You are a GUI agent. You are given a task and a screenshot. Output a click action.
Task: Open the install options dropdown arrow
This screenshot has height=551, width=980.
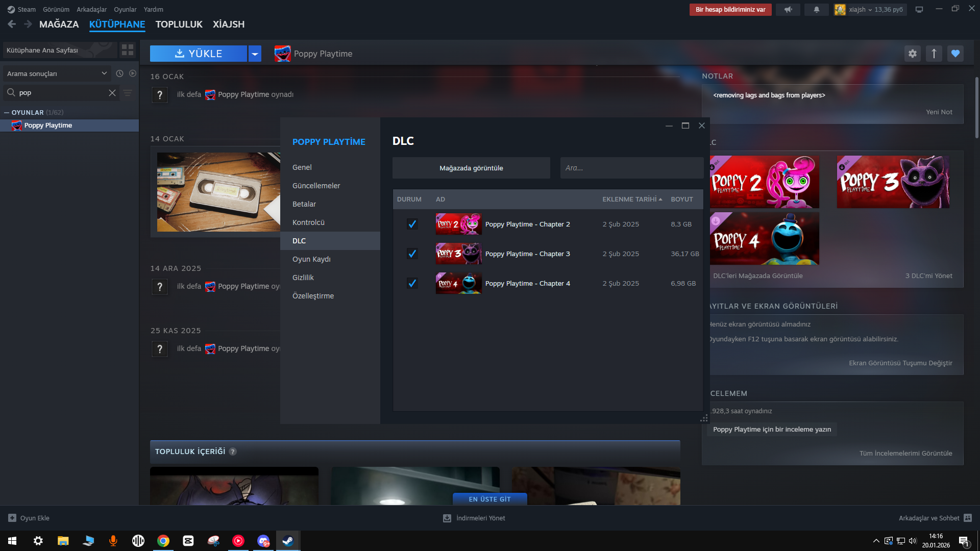pos(255,54)
